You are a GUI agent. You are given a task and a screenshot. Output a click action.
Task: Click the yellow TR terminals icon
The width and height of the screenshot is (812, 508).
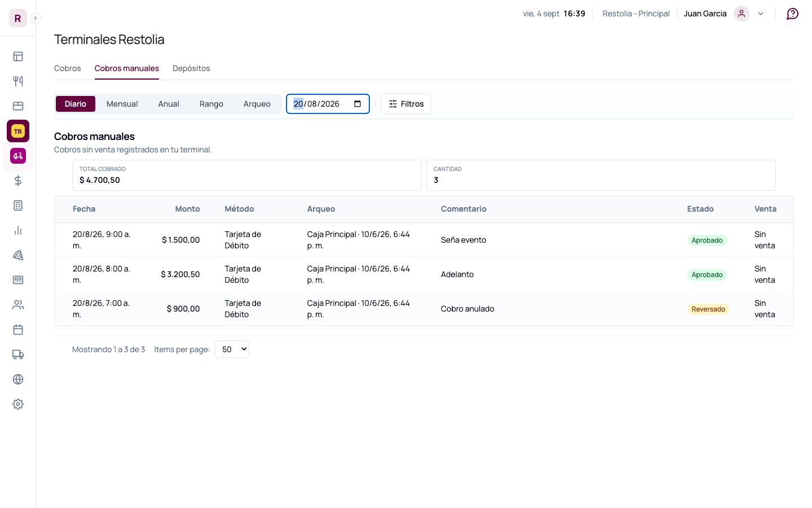[18, 131]
